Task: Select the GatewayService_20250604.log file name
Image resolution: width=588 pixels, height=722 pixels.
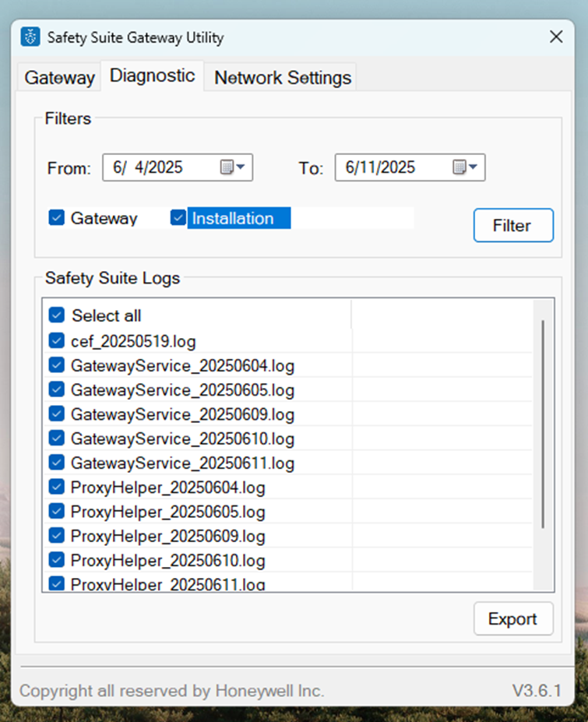Action: coord(183,366)
